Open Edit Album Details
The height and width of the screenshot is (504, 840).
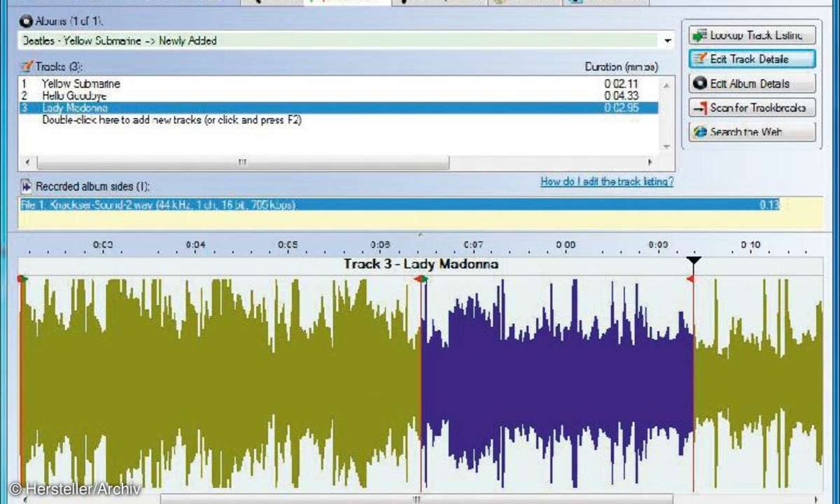pos(752,83)
